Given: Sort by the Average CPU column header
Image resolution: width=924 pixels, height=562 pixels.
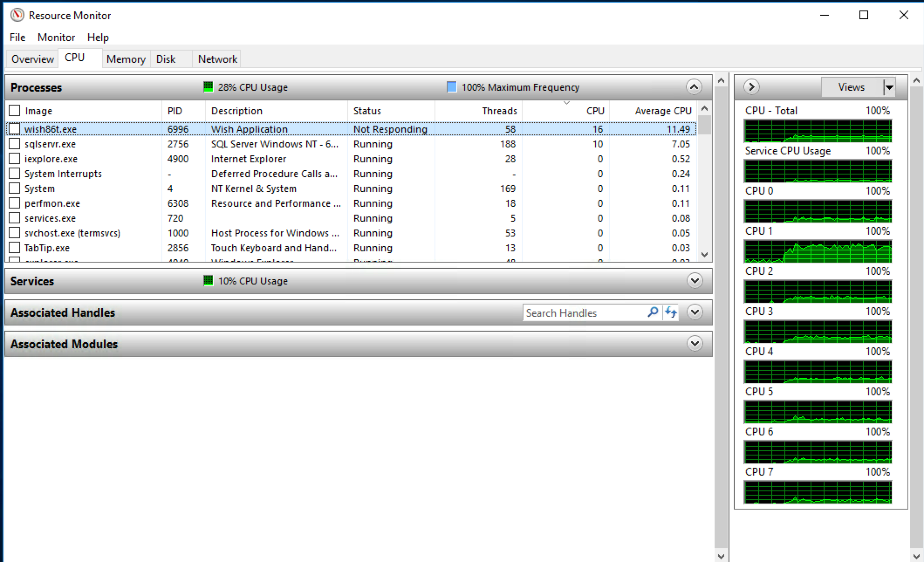Looking at the screenshot, I should 653,110.
